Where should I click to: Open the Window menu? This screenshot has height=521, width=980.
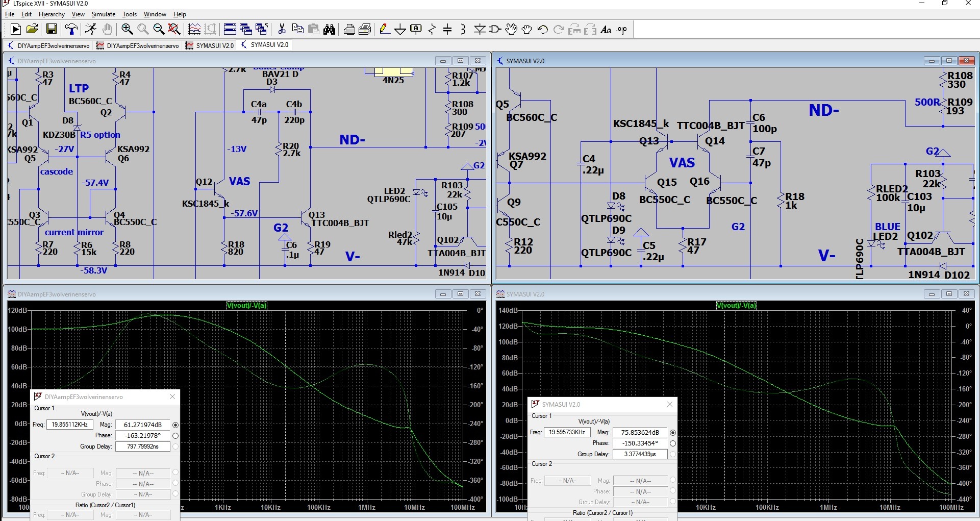155,14
